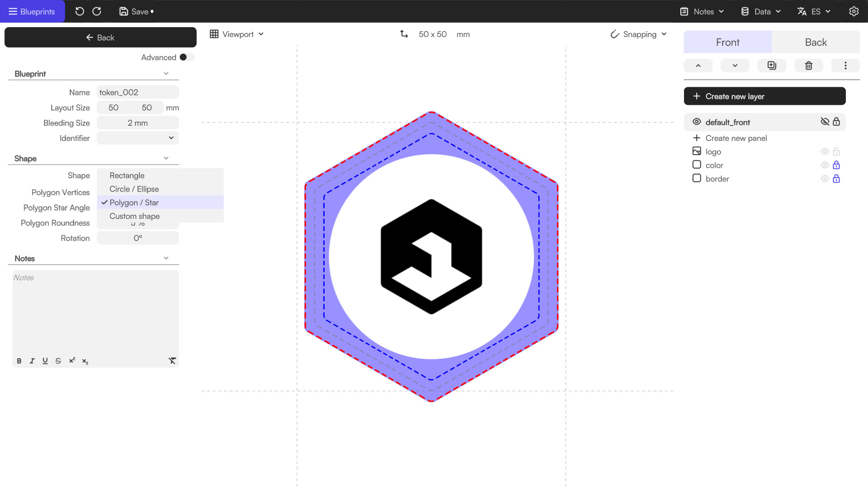Select Circle / Ellipse shape option

tap(134, 189)
